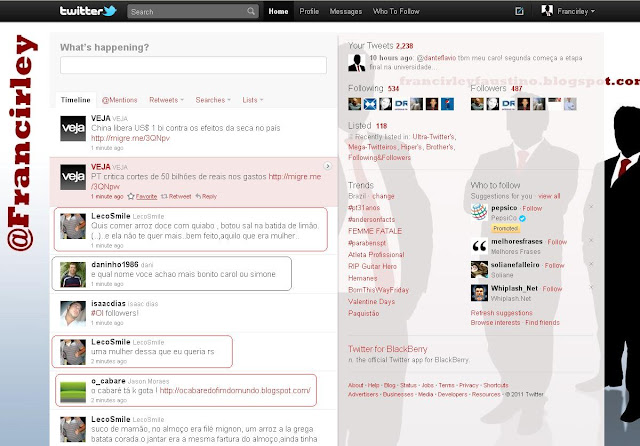Click the Following count 534

[x=393, y=89]
